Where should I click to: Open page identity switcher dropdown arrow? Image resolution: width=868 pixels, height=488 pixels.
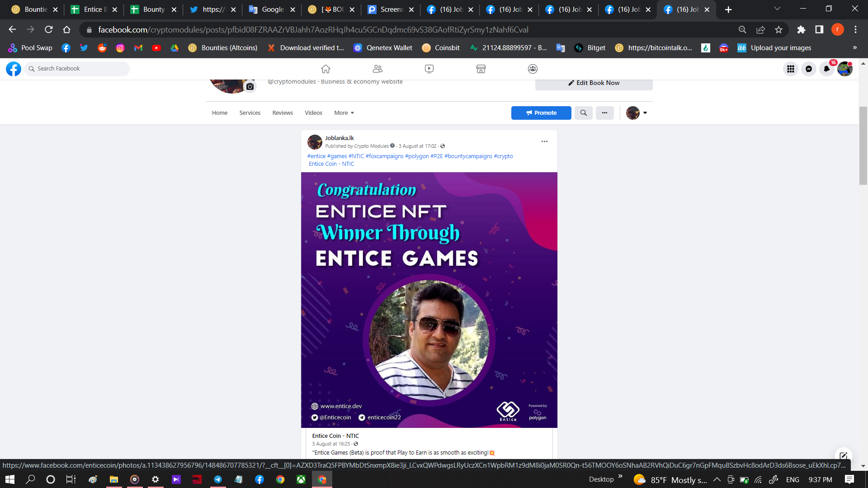point(645,113)
